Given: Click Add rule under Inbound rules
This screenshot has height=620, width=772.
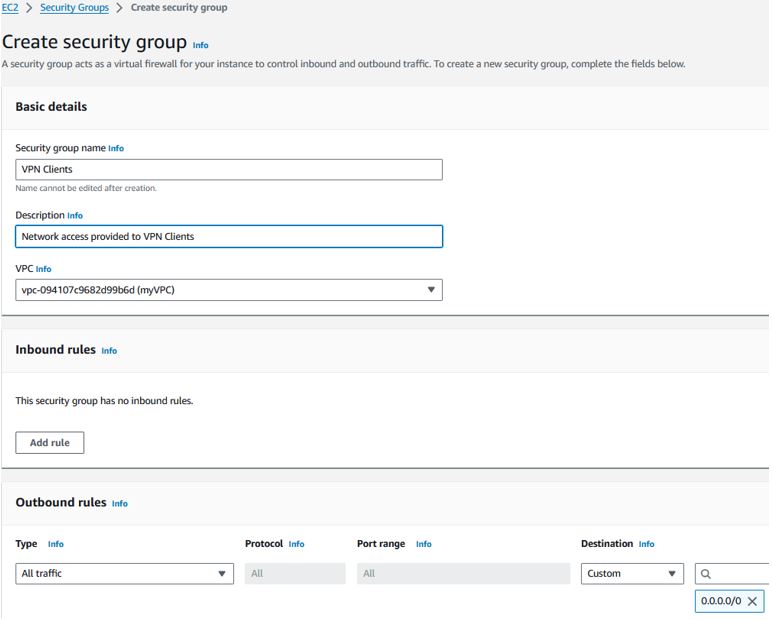Looking at the screenshot, I should pyautogui.click(x=50, y=442).
